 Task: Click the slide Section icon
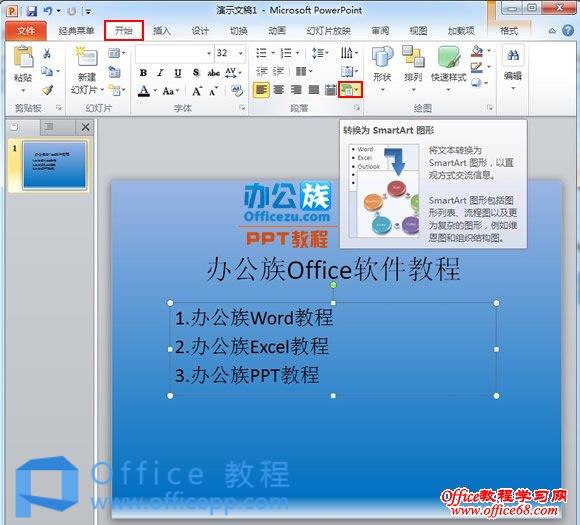tap(115, 90)
